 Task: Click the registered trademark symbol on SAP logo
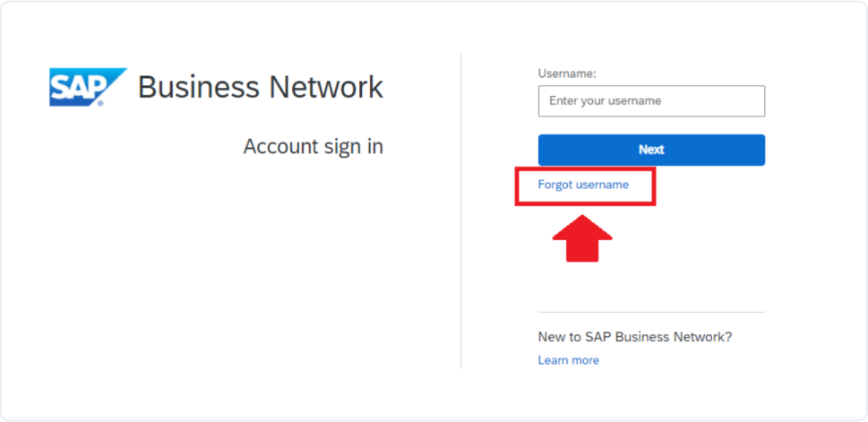[101, 103]
